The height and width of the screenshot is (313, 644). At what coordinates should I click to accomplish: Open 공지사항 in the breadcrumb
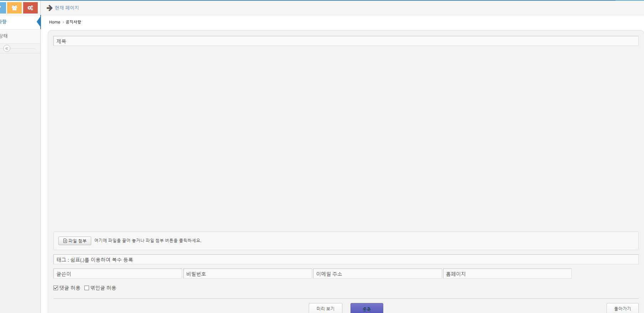[73, 22]
